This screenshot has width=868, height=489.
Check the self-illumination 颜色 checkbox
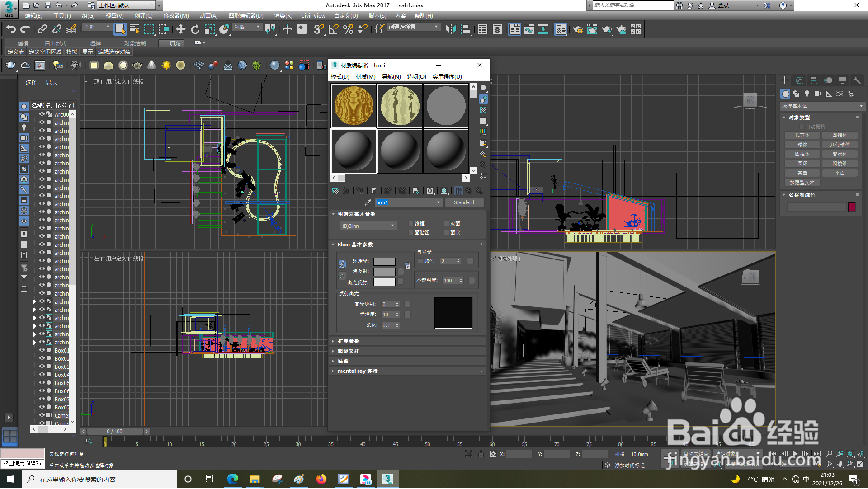click(420, 261)
